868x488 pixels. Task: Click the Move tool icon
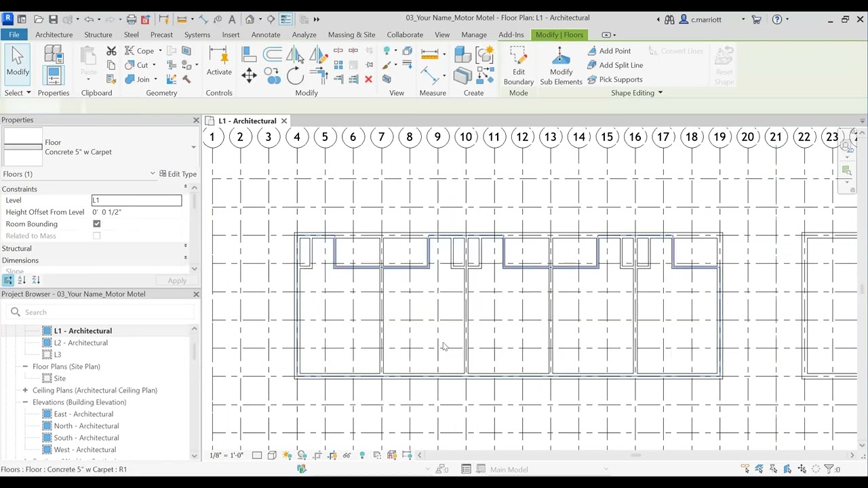(248, 75)
